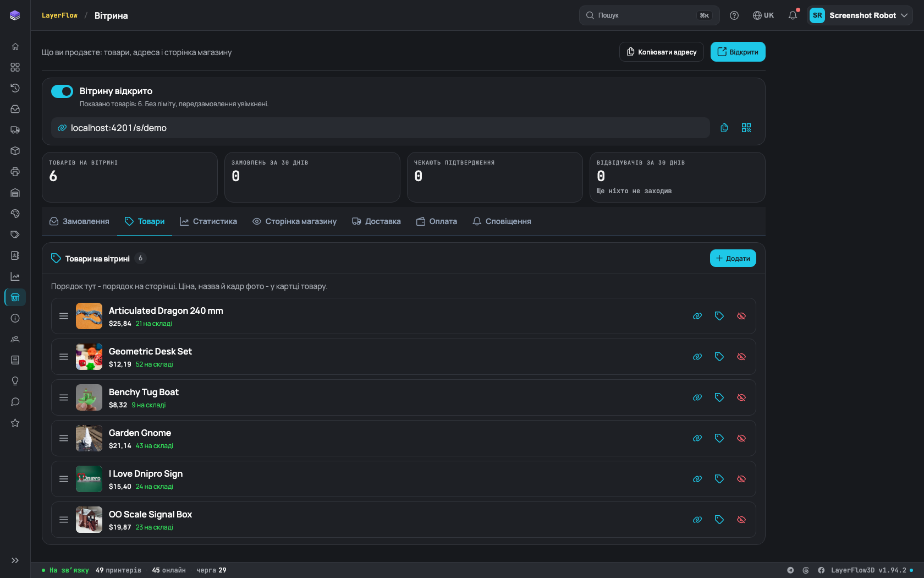Click the LayerFlow breadcrumb link
The height and width of the screenshot is (578, 924).
pos(59,15)
